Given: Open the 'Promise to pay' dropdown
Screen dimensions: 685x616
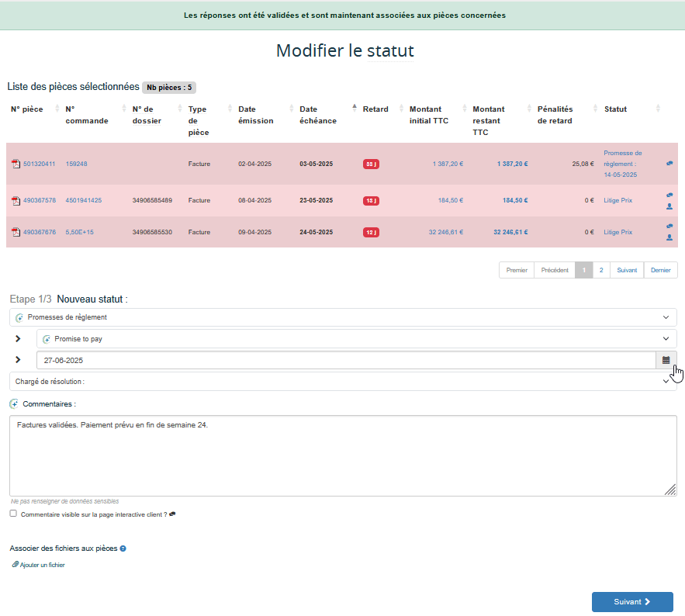Looking at the screenshot, I should point(356,339).
